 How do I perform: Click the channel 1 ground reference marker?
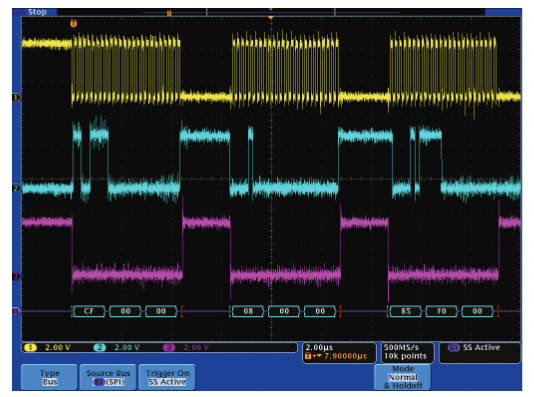pyautogui.click(x=16, y=98)
